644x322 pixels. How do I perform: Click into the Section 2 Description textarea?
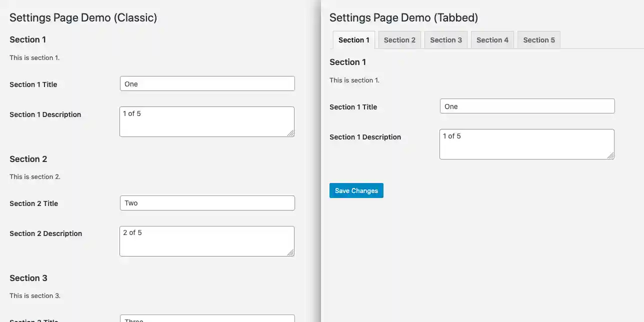point(207,241)
